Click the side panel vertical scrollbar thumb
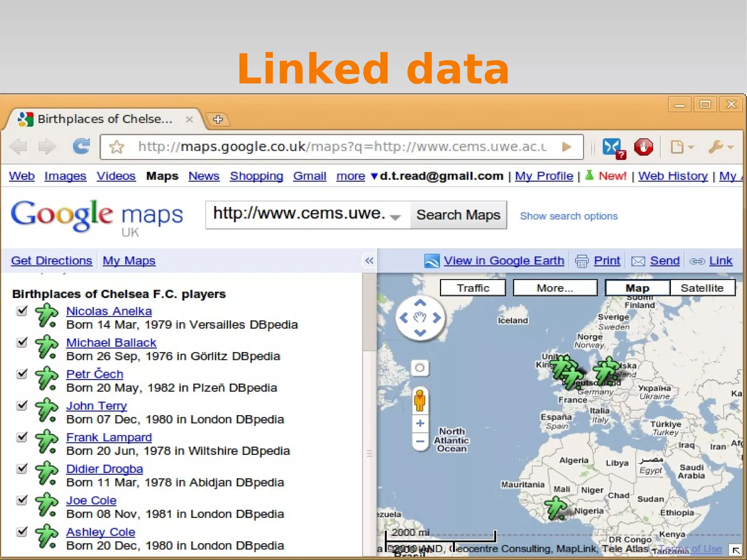Image resolution: width=747 pixels, height=560 pixels. [x=370, y=312]
